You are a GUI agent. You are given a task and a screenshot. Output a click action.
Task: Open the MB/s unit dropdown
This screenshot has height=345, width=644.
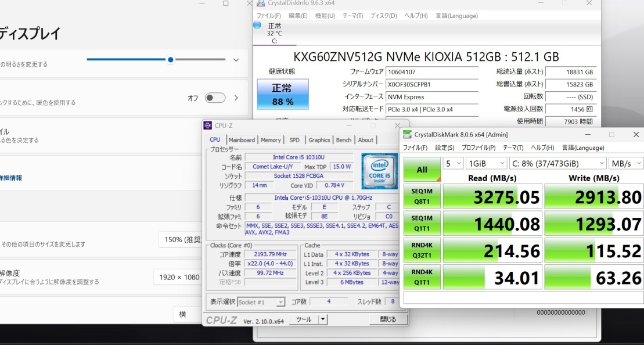point(627,163)
